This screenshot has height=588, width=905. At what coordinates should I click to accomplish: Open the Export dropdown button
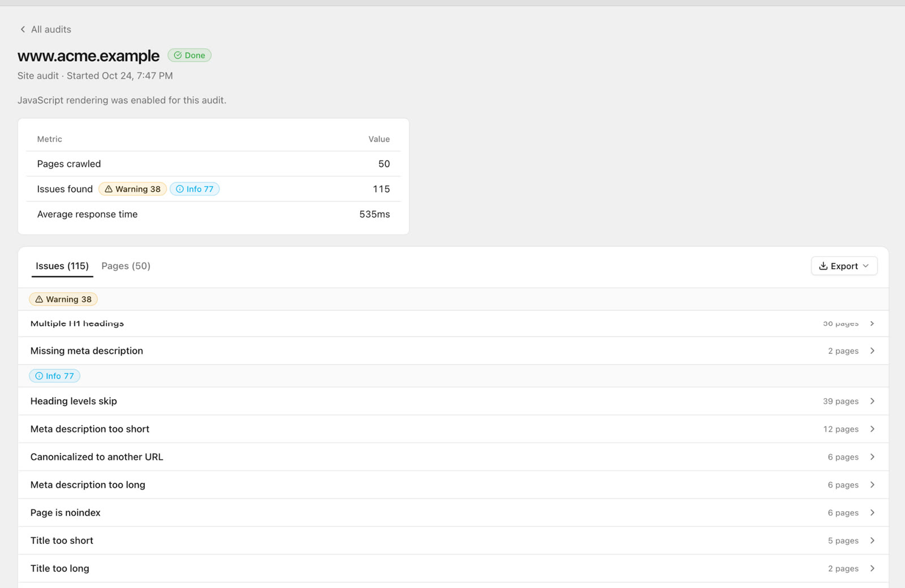pos(844,266)
